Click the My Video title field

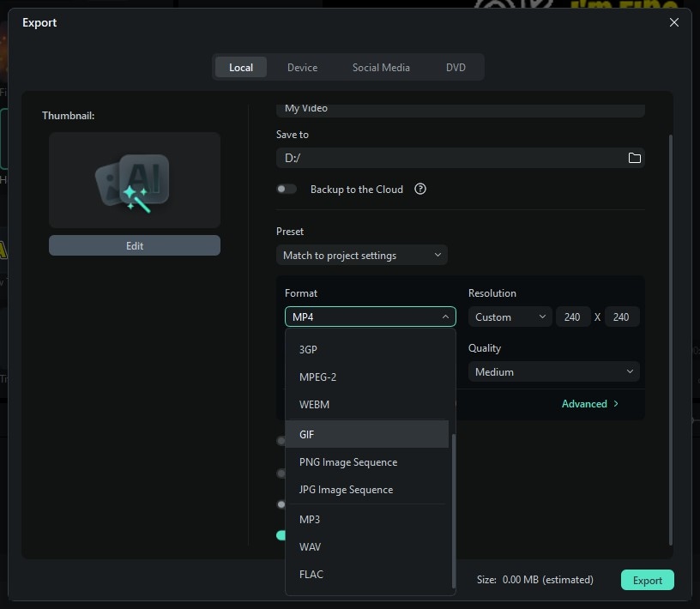(x=461, y=109)
